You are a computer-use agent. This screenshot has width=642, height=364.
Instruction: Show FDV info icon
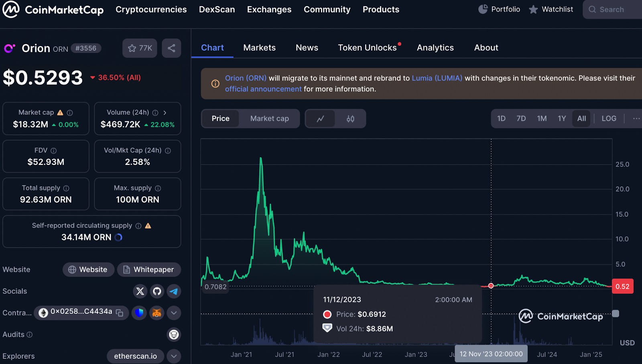click(x=54, y=150)
